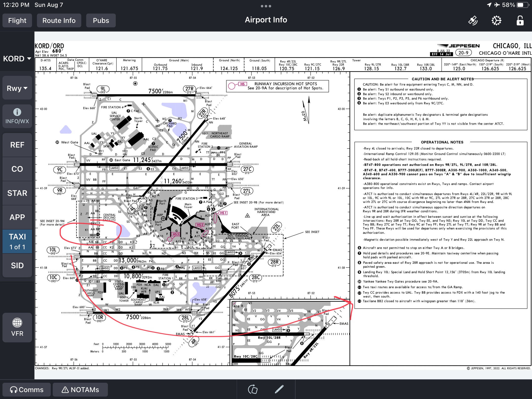Tap the runway inset diagram
Screen dimensions: 532x399
(290, 332)
